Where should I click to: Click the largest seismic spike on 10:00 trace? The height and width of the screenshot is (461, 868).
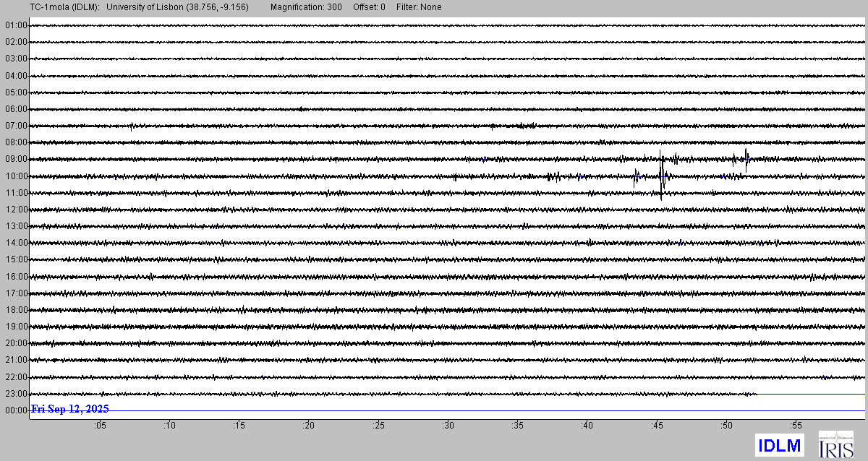[x=661, y=176]
